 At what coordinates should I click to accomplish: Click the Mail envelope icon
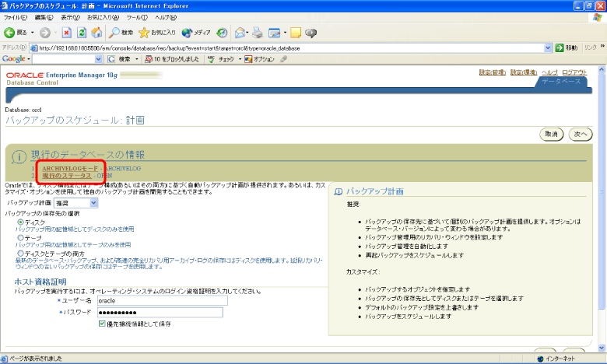pyautogui.click(x=240, y=33)
